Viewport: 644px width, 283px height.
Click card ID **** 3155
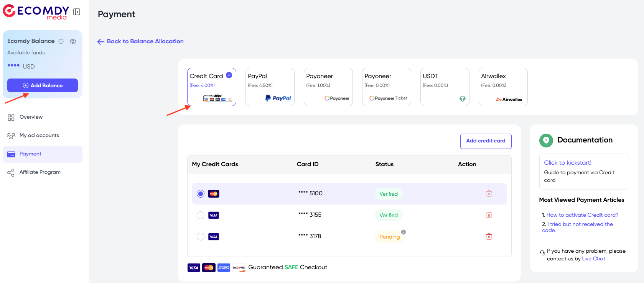(x=310, y=215)
